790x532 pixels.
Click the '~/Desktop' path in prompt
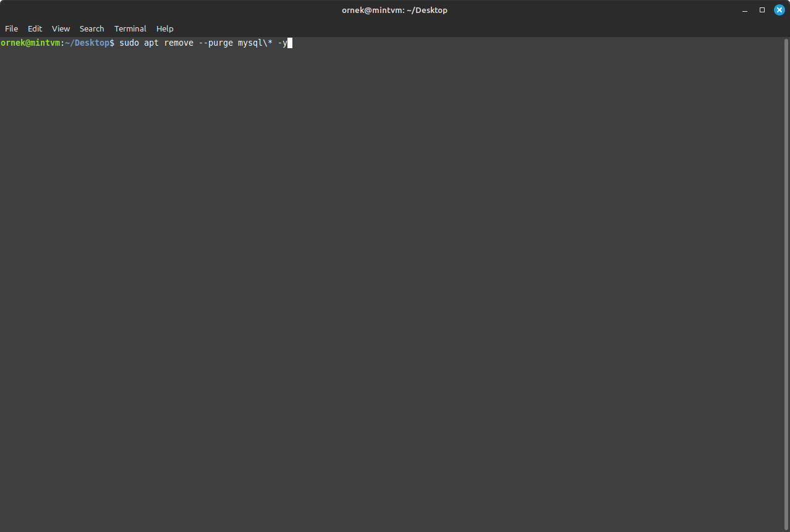[x=87, y=43]
